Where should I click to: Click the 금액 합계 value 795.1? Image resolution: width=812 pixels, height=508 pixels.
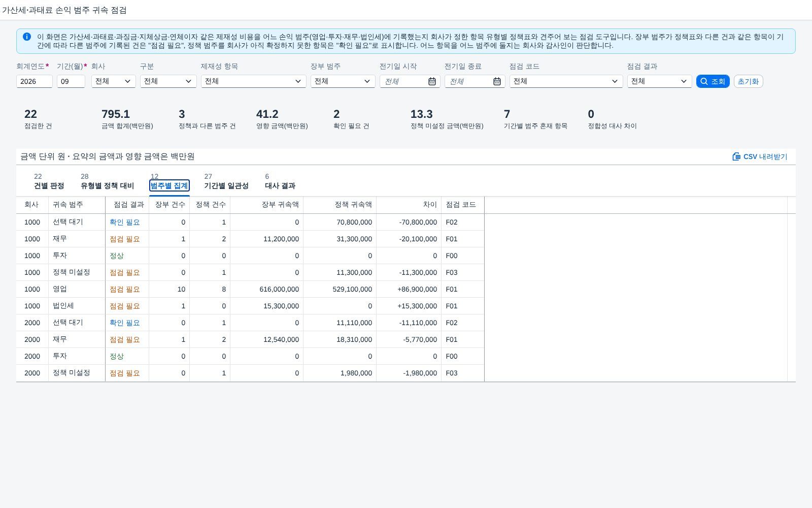pyautogui.click(x=116, y=114)
